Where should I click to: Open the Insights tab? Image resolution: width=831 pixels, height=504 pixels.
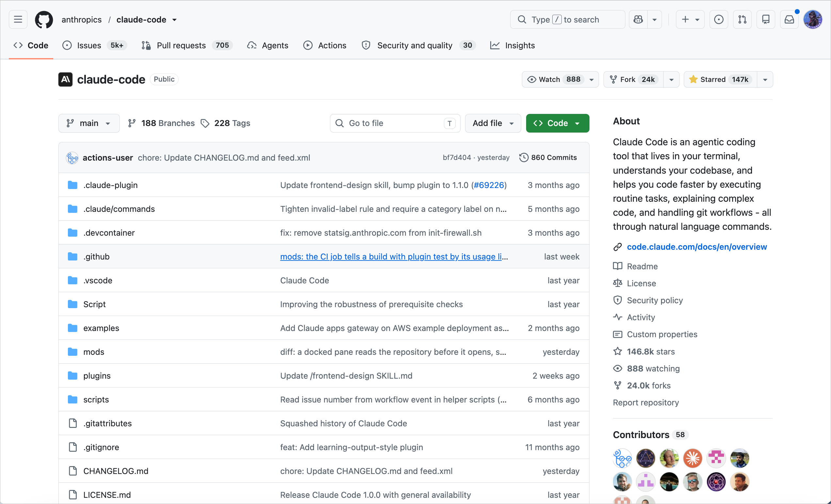(x=512, y=45)
